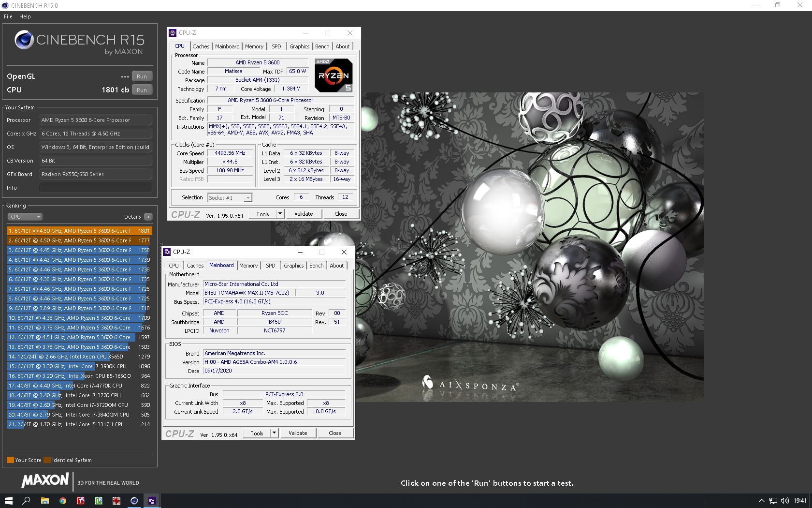Screen dimensions: 812x508
Task: Open About tab in lower CPU-Z window
Action: click(337, 266)
